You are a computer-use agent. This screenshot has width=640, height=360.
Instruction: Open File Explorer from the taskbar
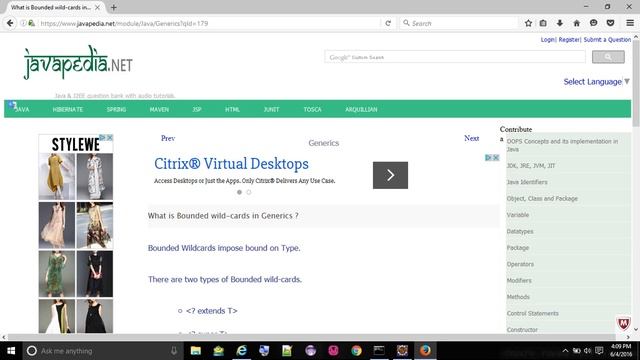point(196,351)
